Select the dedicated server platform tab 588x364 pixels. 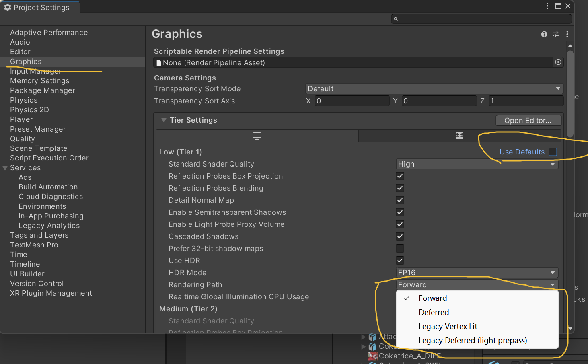point(460,136)
